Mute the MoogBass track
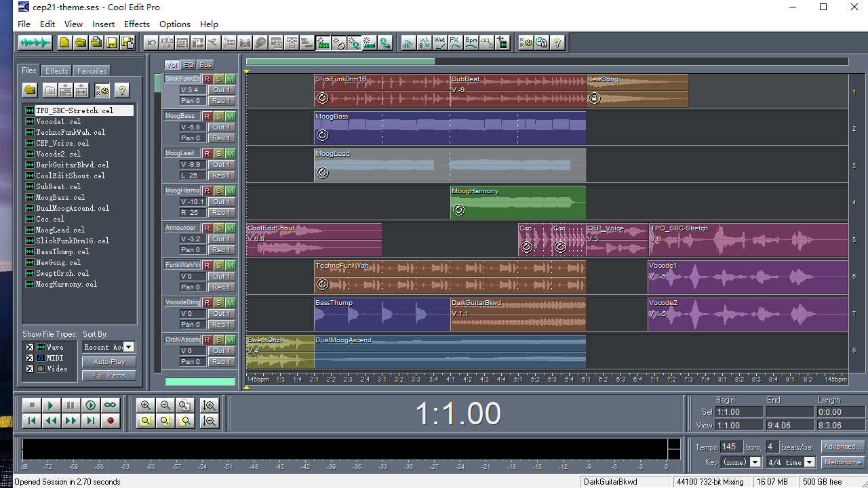Viewport: 868px width, 488px height. point(230,117)
